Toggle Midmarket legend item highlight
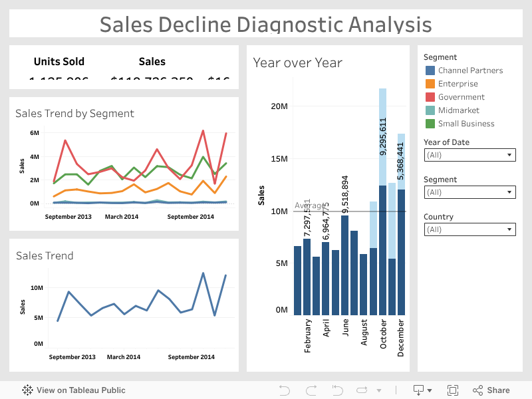The width and height of the screenshot is (532, 399). click(458, 110)
